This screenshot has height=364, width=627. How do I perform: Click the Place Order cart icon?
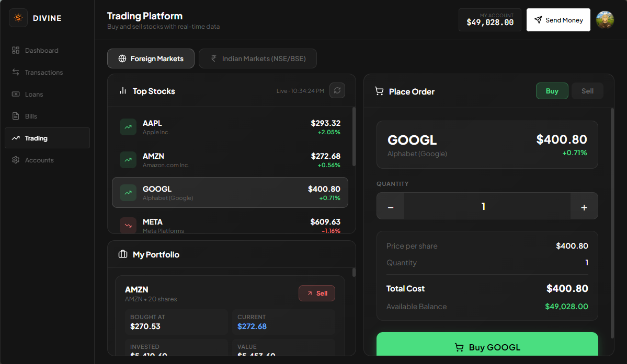(x=379, y=91)
